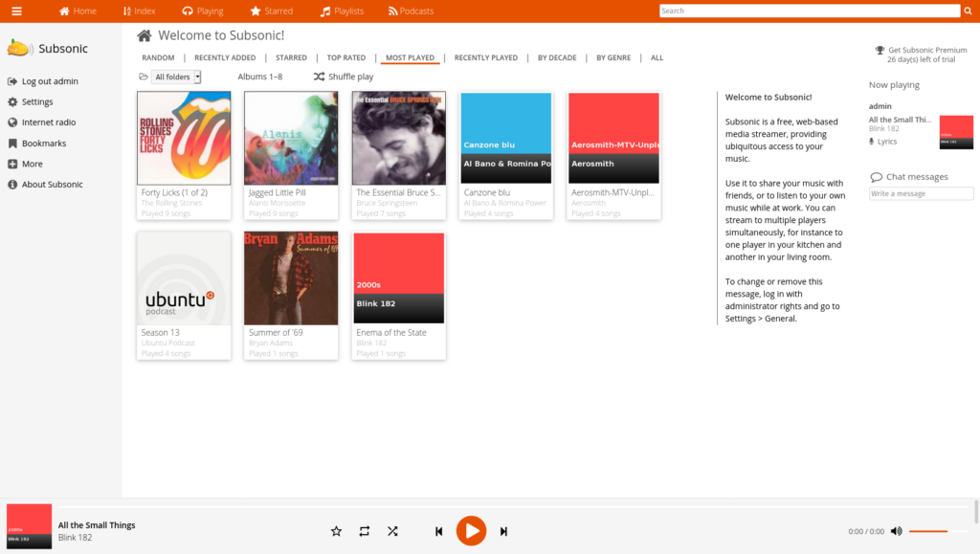
Task: Open Enema of the State cover
Action: coord(399,277)
